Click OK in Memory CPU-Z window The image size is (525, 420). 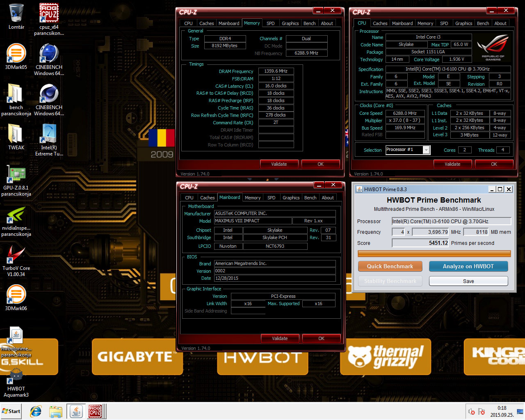[320, 164]
